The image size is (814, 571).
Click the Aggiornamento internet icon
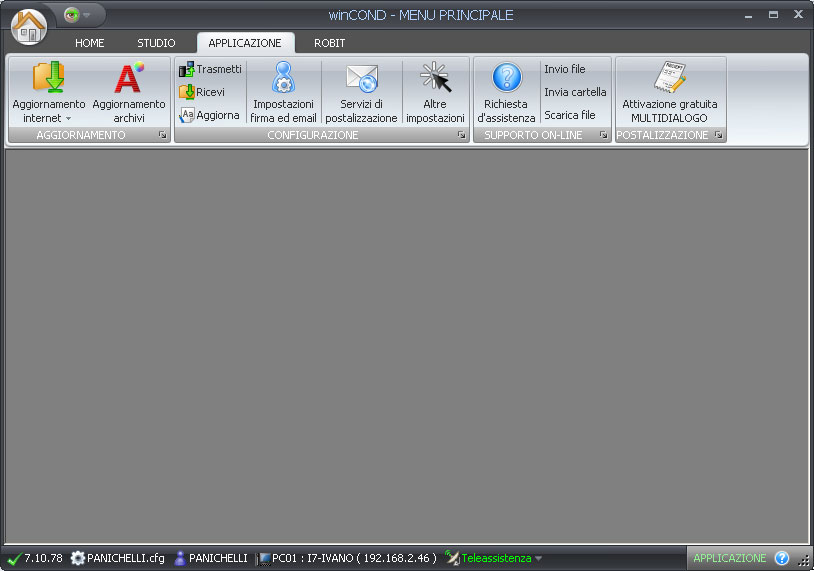click(x=48, y=78)
